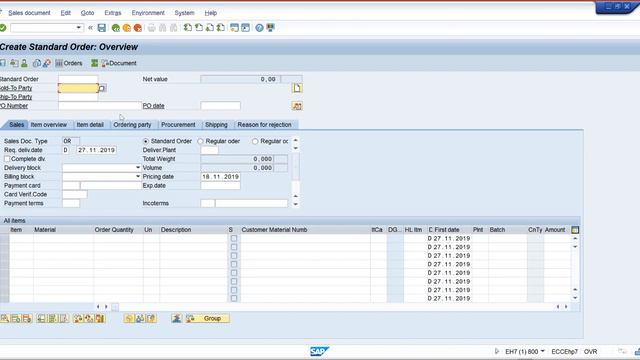This screenshot has width=640, height=360.
Task: Click the PO date label link
Action: click(x=153, y=106)
